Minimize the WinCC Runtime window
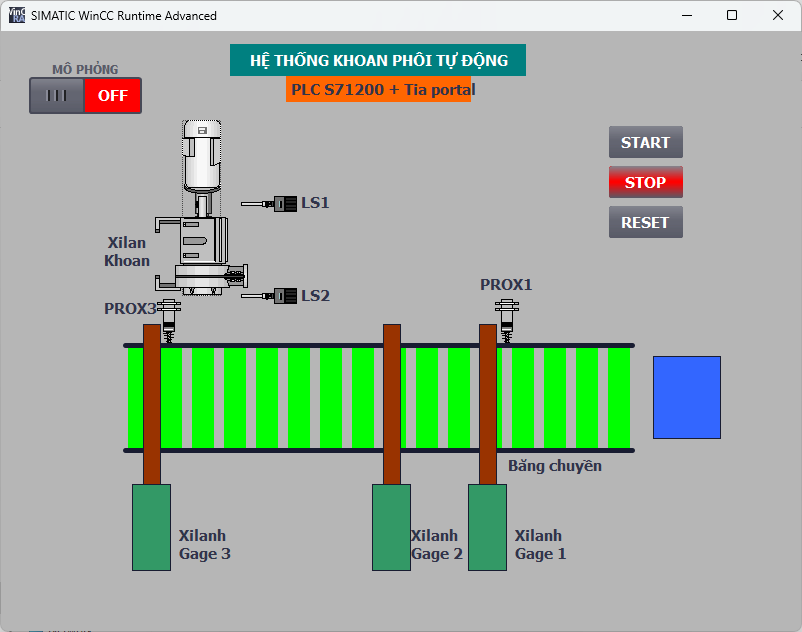This screenshot has height=632, width=802. (687, 15)
